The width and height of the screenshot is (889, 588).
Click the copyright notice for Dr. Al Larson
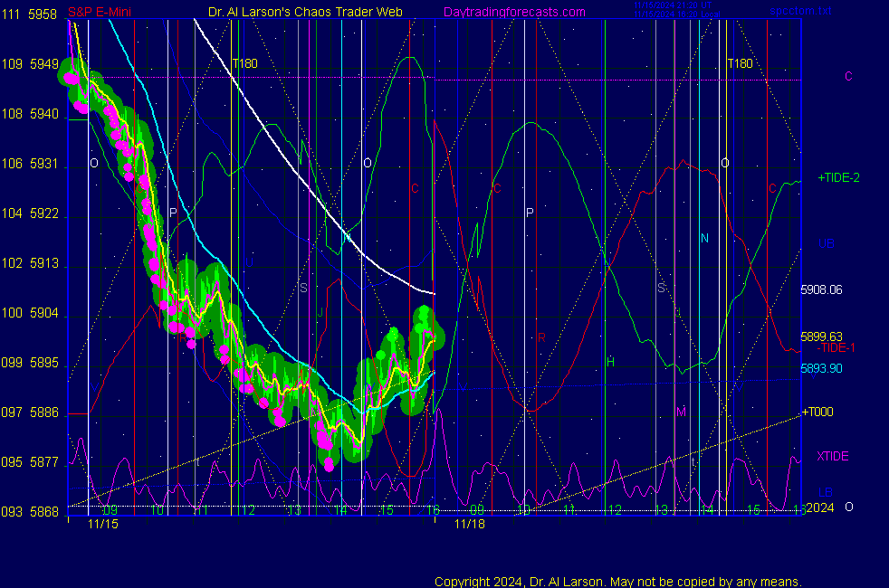coord(618,582)
